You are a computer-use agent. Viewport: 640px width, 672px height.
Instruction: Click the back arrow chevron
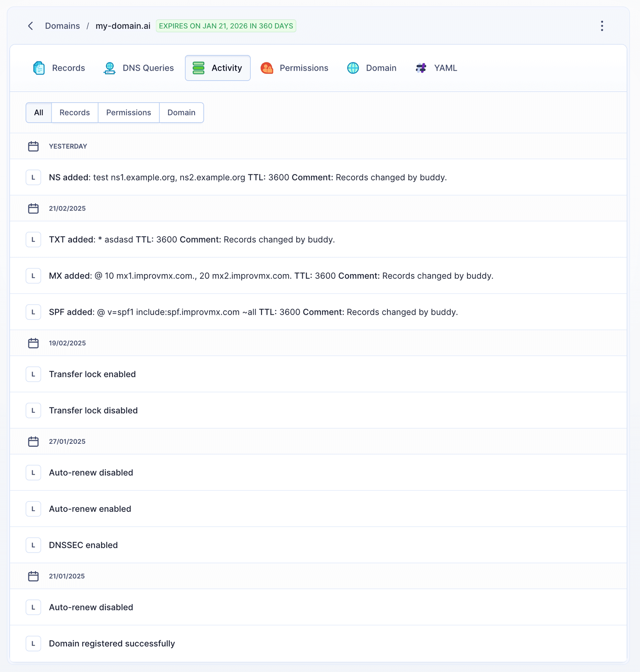(31, 26)
